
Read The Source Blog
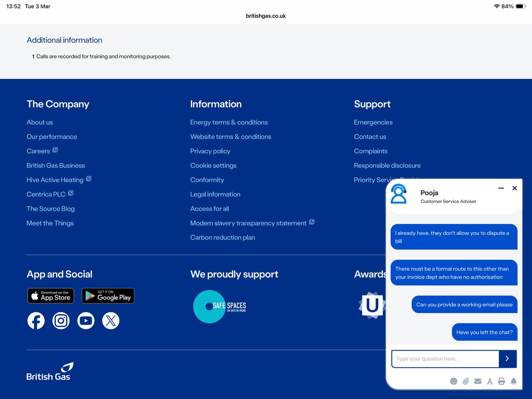[51, 209]
